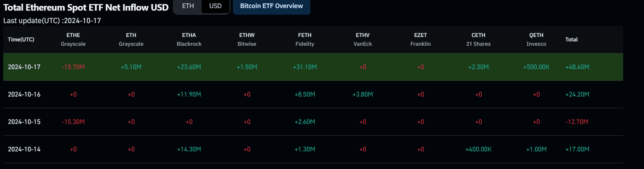
Task: Open the Bitcoin ETF Overview page
Action: [271, 6]
